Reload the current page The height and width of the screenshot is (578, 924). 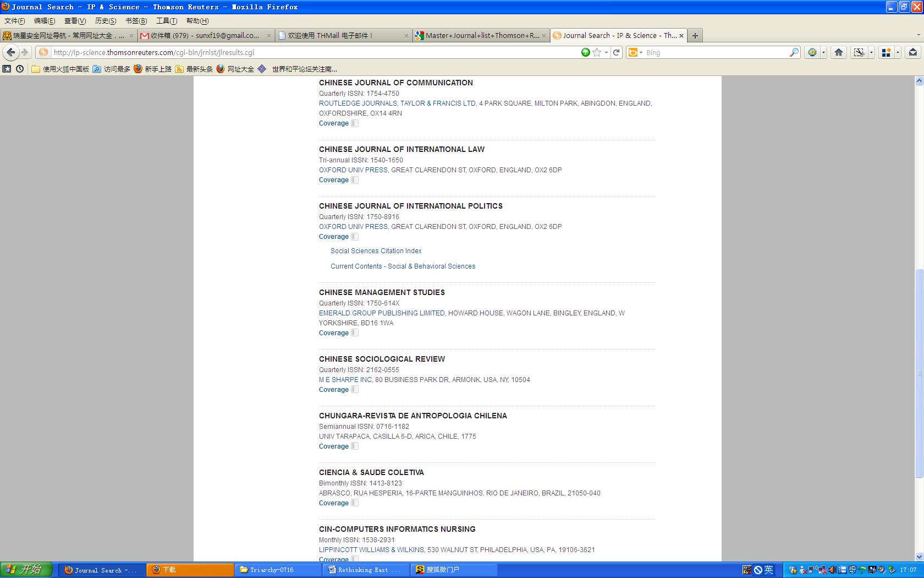point(617,52)
